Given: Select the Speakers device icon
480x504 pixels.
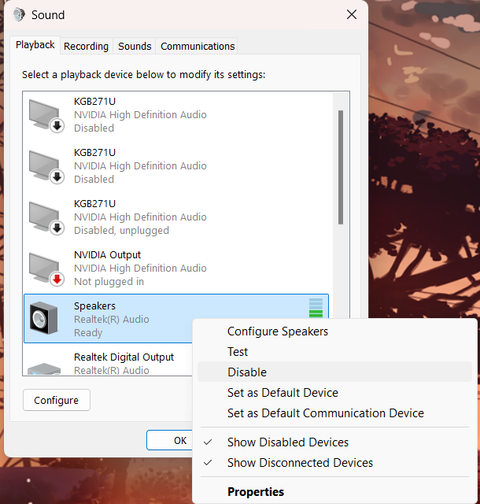Looking at the screenshot, I should tap(44, 318).
